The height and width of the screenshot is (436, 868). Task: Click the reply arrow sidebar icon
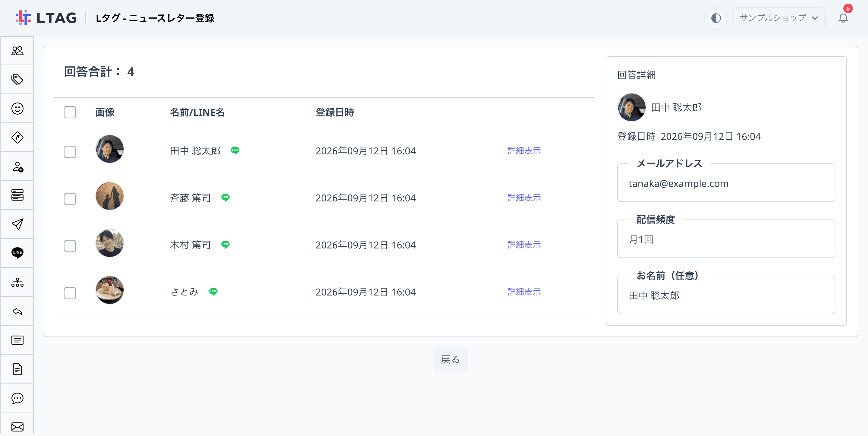click(17, 311)
